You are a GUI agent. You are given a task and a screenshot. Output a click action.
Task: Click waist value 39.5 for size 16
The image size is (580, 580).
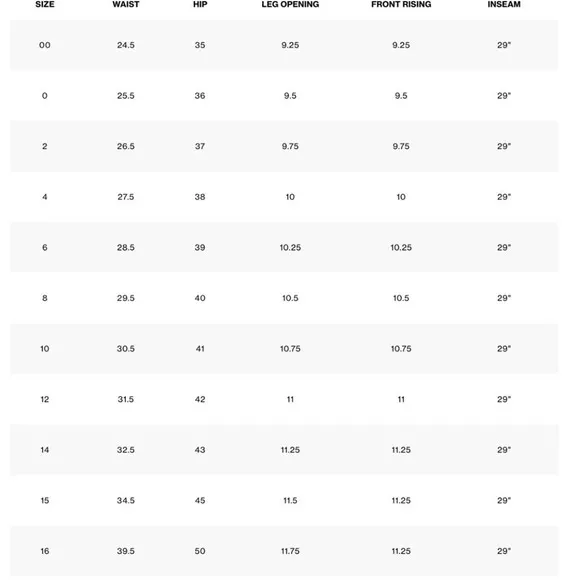coord(126,551)
